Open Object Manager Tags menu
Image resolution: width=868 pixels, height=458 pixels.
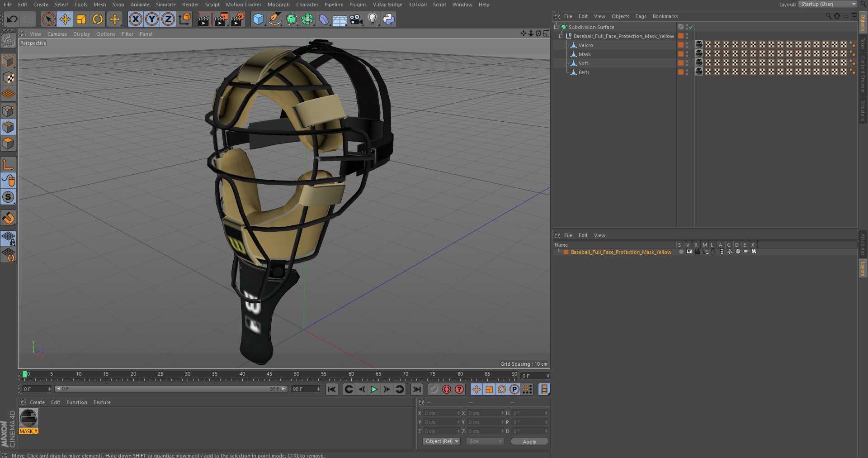click(x=641, y=16)
